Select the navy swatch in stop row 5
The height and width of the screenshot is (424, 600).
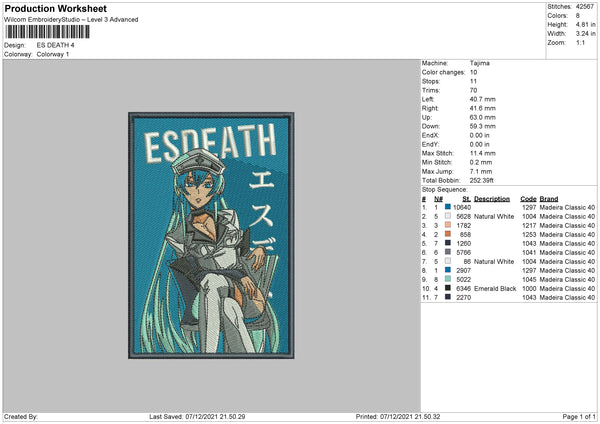(x=448, y=243)
